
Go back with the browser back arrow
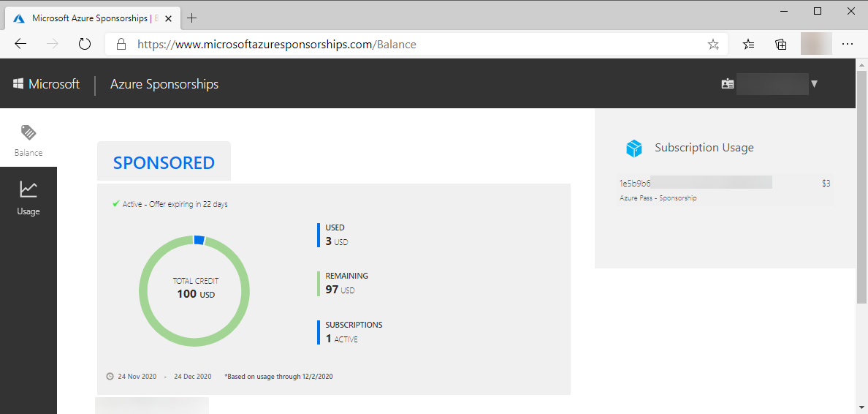[x=20, y=45]
